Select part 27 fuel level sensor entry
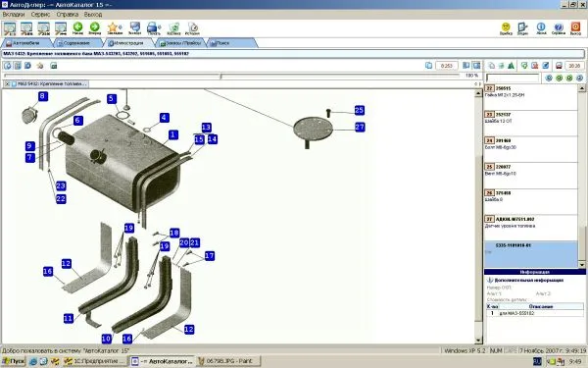588x368 pixels. click(x=530, y=223)
